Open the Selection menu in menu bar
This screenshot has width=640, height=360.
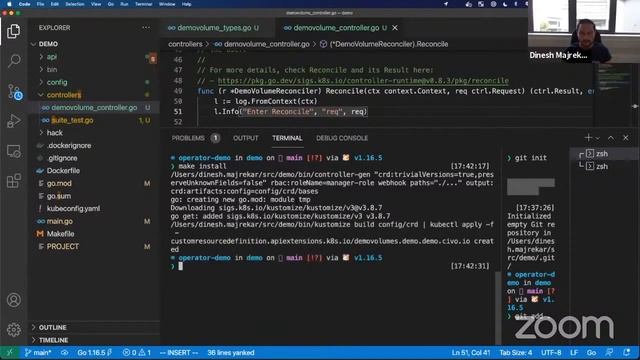75,4
